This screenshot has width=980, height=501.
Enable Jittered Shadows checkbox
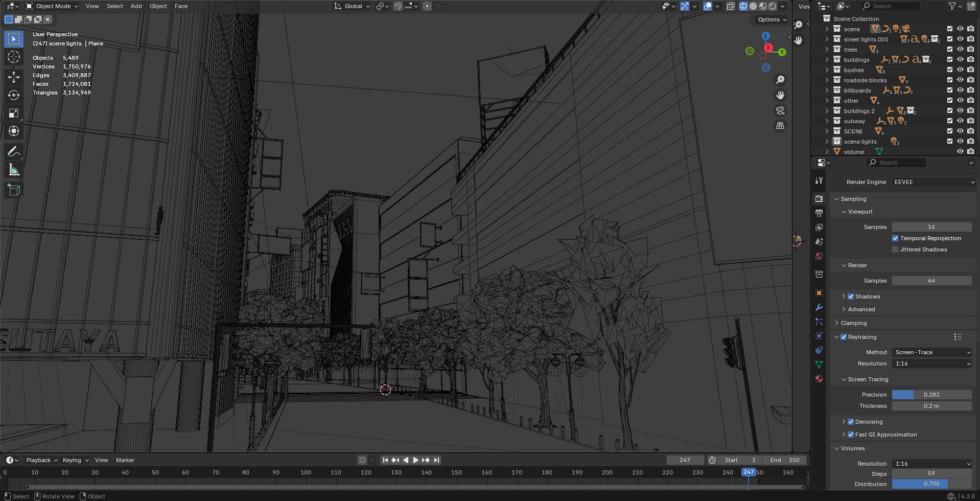pos(895,249)
